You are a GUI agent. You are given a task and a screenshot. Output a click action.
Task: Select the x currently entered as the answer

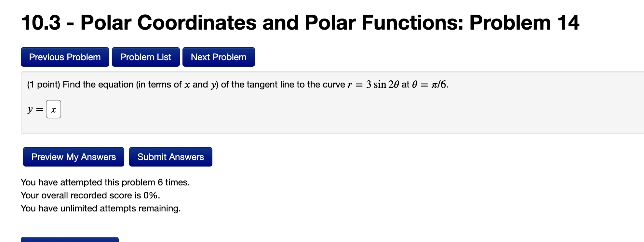point(53,109)
